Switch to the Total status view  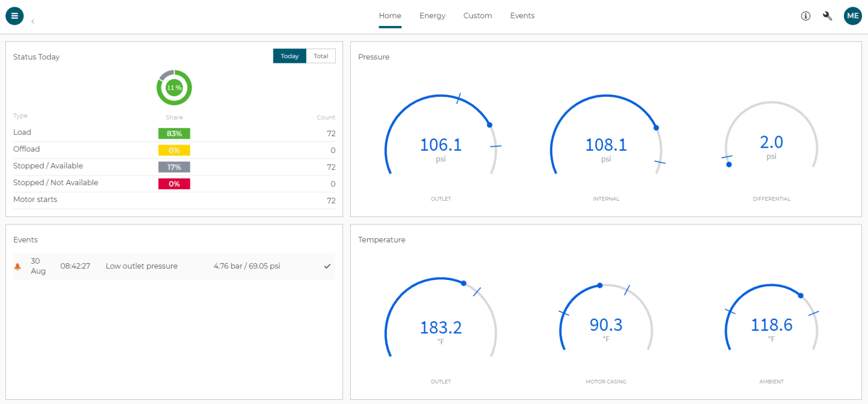pyautogui.click(x=321, y=56)
